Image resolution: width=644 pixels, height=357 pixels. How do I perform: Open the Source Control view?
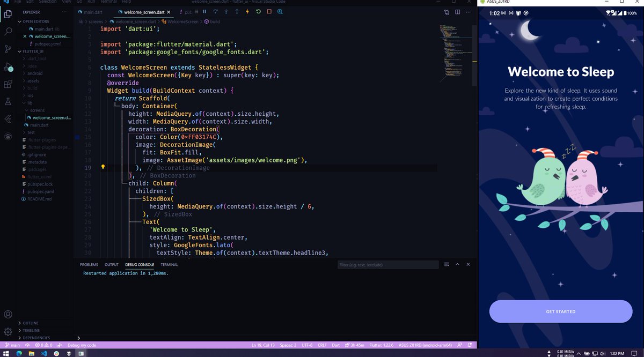(x=8, y=49)
